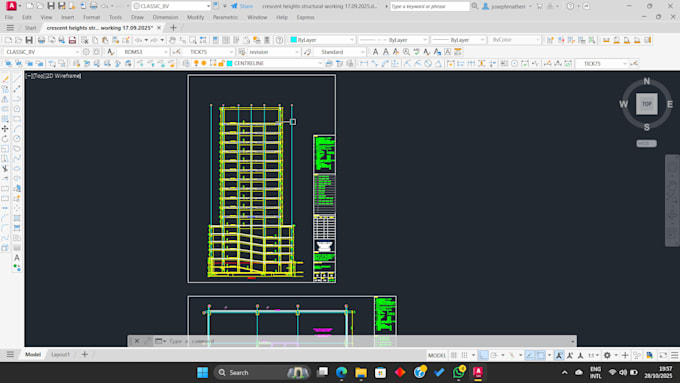Click the Rotate tool in modify toolbar
The width and height of the screenshot is (680, 383).
pyautogui.click(x=5, y=139)
